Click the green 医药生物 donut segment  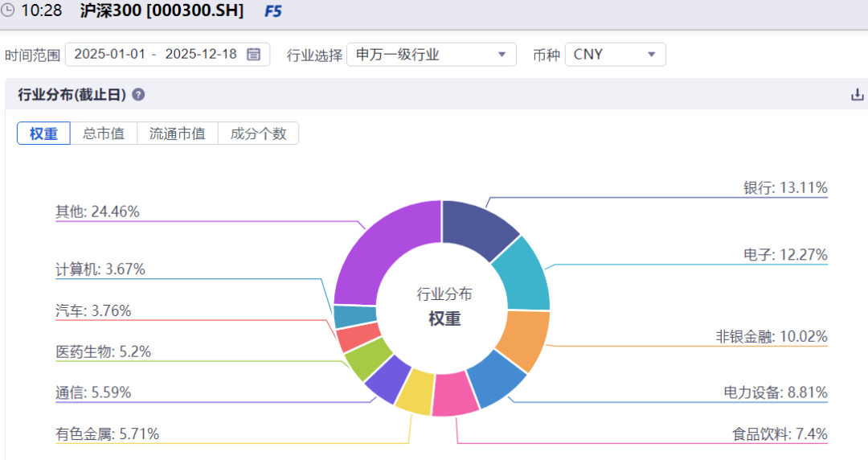coord(367,359)
